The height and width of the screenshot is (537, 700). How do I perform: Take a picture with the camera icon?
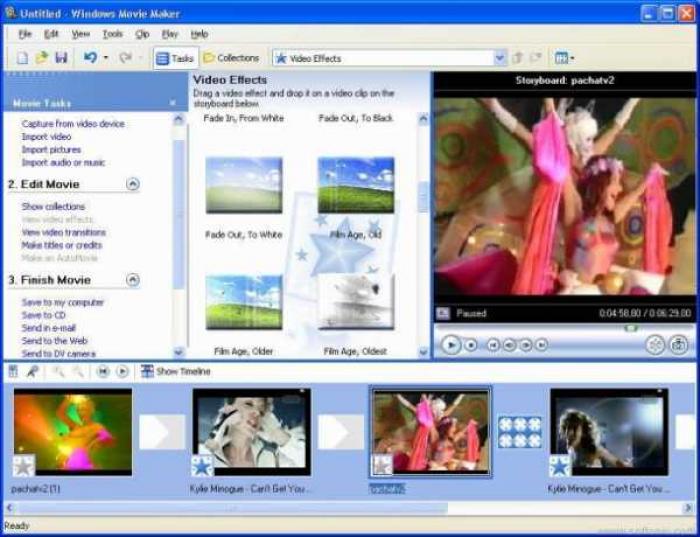[x=679, y=345]
